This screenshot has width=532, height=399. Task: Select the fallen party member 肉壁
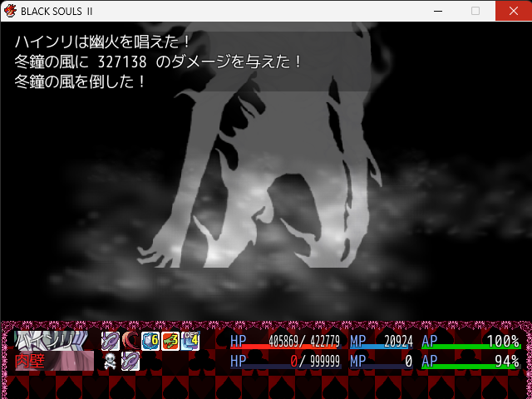(54, 361)
